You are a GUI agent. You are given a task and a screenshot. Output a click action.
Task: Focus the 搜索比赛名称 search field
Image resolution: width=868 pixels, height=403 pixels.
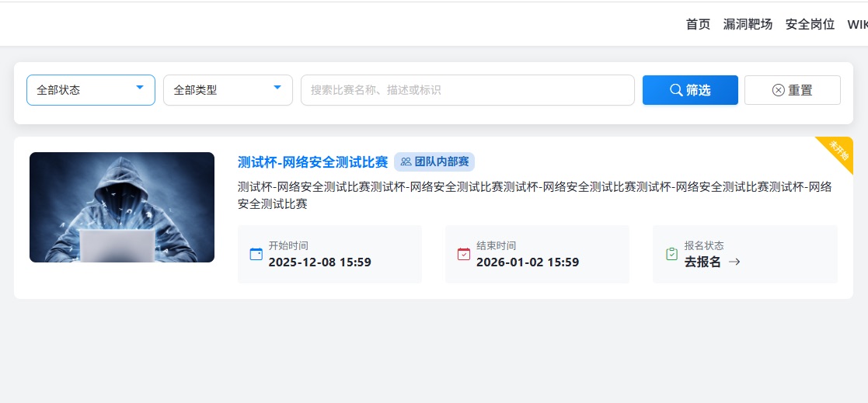468,90
